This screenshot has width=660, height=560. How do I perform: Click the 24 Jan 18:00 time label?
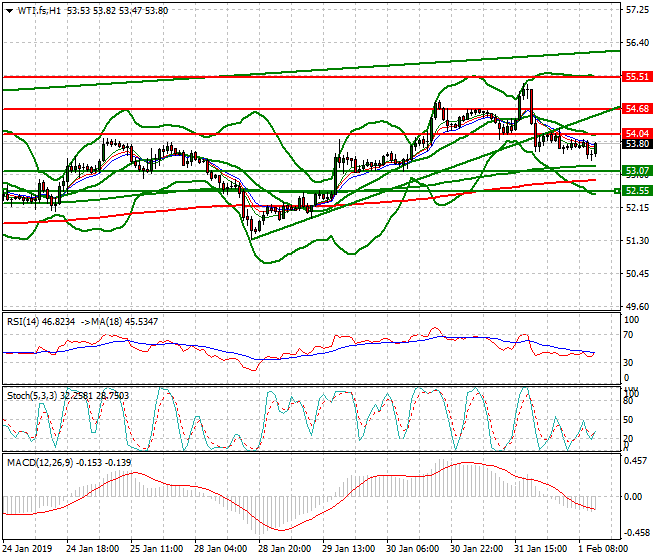click(92, 549)
